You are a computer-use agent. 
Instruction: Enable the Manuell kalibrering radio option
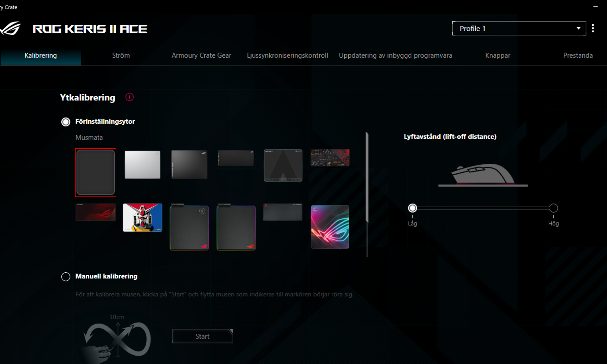(66, 277)
